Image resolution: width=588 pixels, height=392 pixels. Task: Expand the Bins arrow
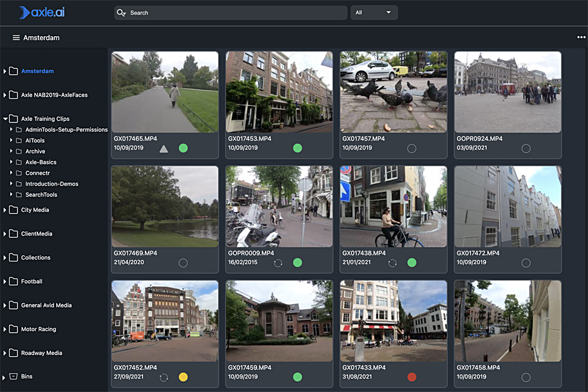[4, 377]
